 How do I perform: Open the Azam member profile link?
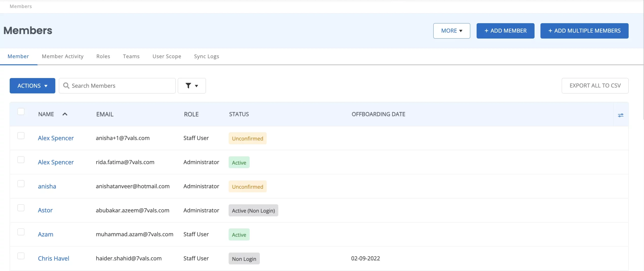point(46,234)
